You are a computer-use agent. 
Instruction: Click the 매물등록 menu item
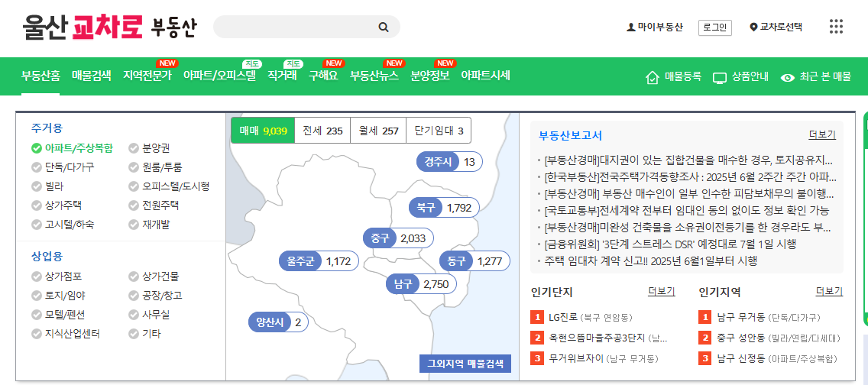674,77
